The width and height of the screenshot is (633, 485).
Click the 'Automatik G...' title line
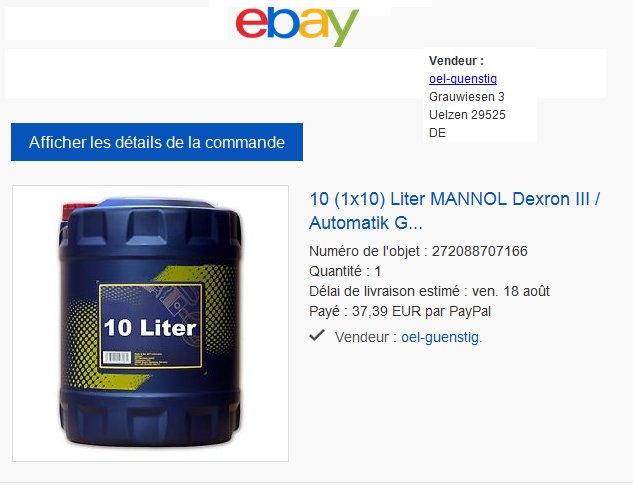coord(365,223)
